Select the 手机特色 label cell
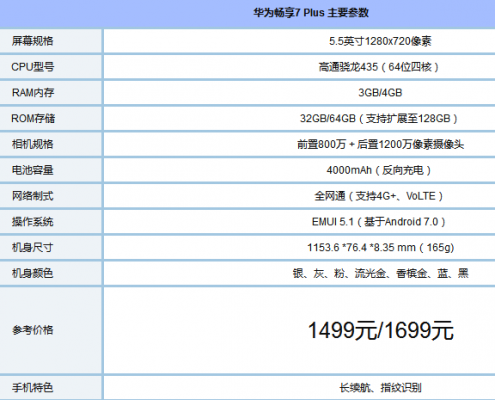 tap(51, 388)
